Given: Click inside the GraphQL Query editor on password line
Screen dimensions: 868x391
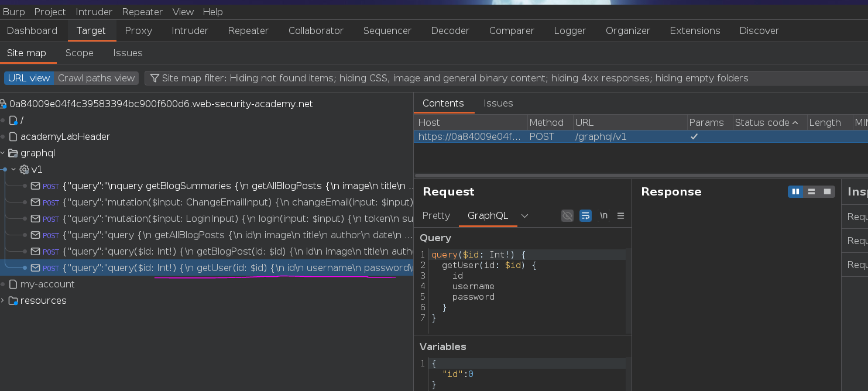Looking at the screenshot, I should tap(473, 297).
